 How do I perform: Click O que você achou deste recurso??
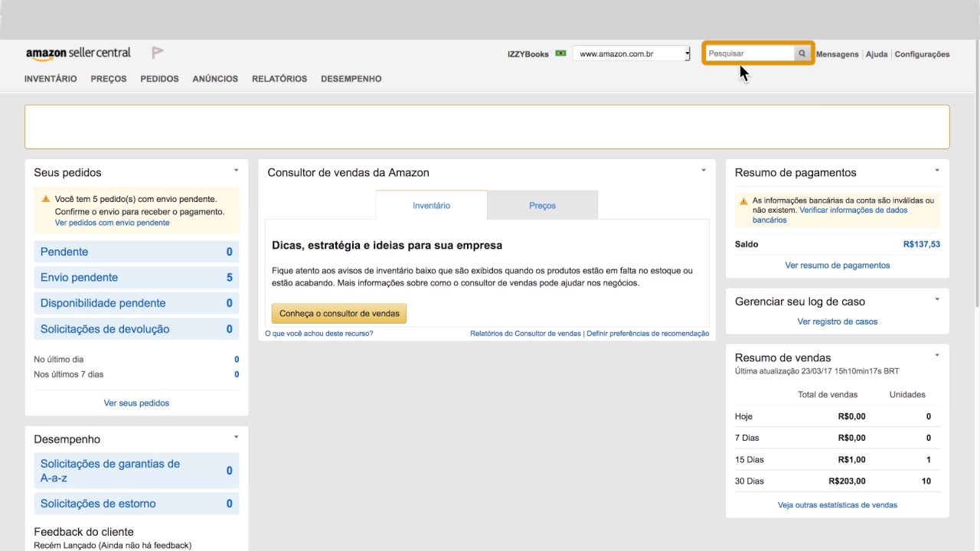319,334
